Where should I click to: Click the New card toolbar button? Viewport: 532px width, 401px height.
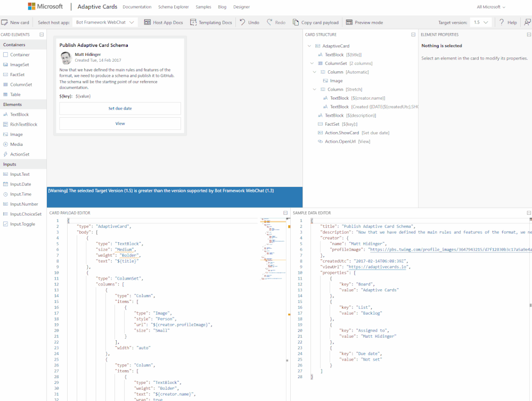pos(15,22)
